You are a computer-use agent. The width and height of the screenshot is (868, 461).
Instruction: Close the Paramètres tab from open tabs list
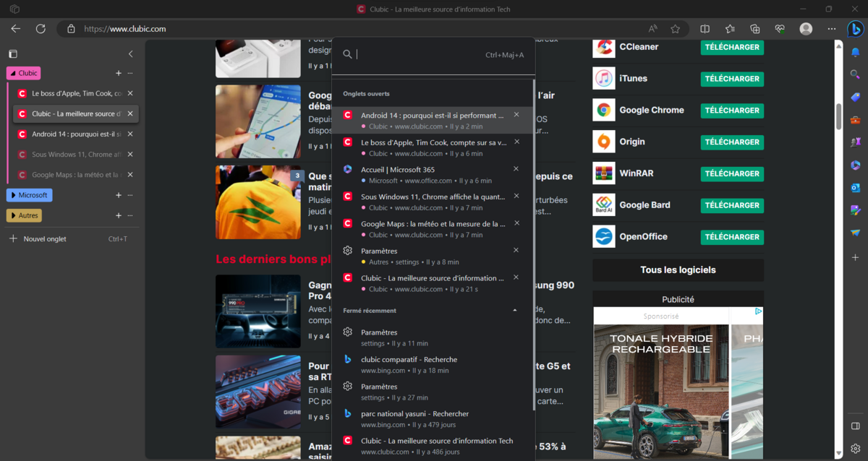[516, 250]
